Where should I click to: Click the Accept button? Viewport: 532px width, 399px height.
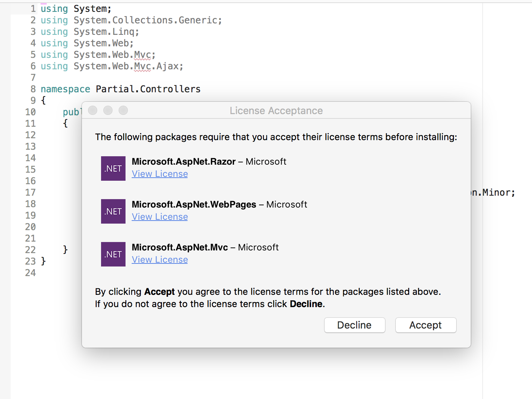pos(426,325)
